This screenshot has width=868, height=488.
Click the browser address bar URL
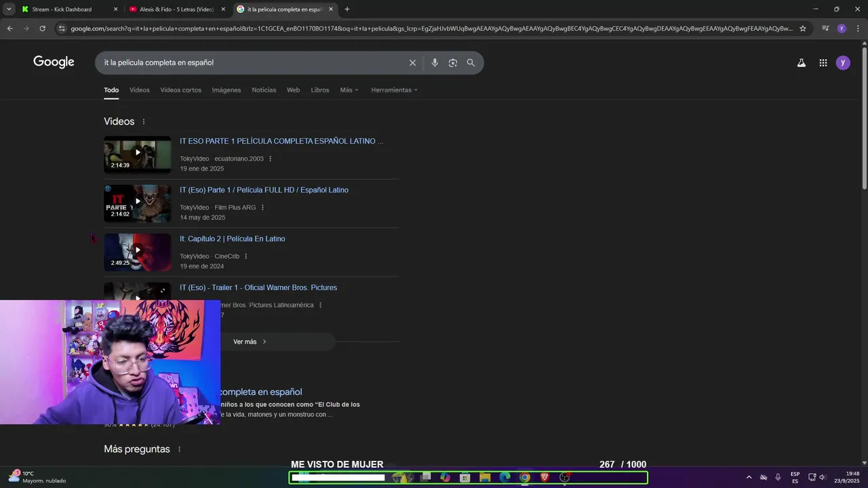(x=431, y=28)
